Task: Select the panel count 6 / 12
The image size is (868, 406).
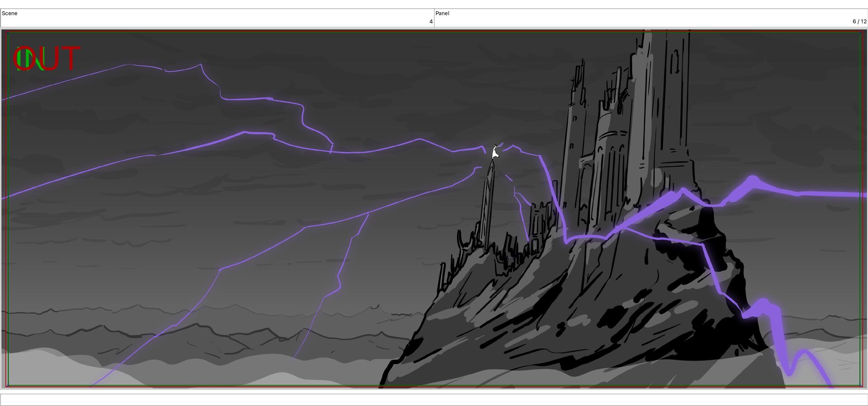Action: point(859,21)
